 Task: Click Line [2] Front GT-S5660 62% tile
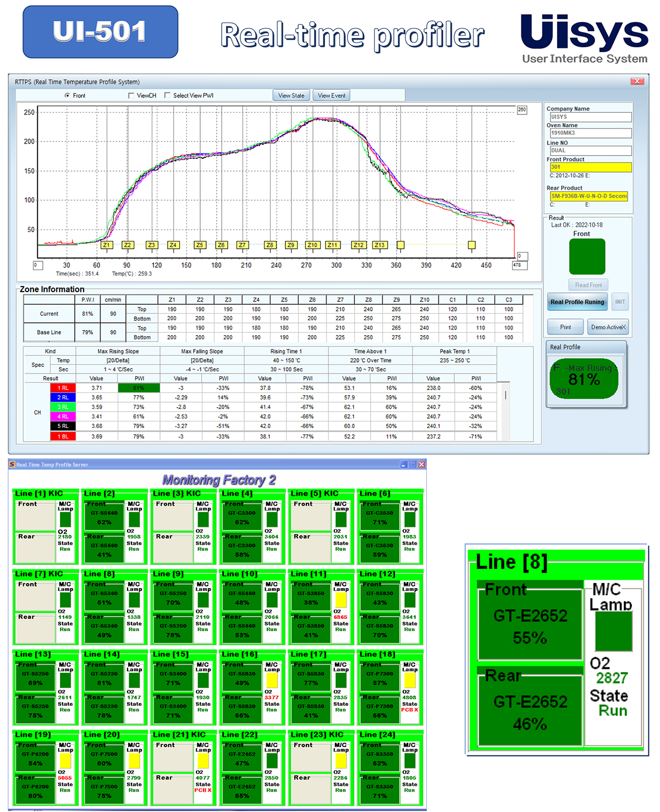pos(104,516)
